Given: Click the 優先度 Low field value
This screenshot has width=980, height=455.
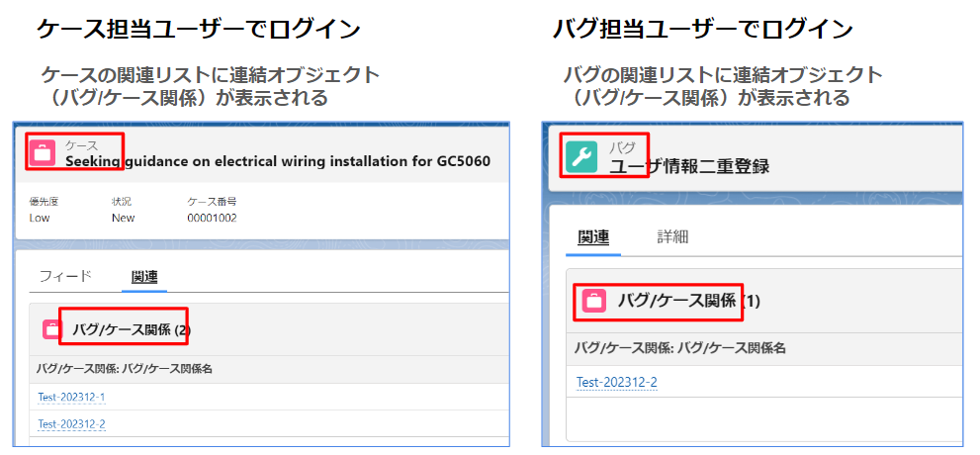Looking at the screenshot, I should (x=40, y=219).
